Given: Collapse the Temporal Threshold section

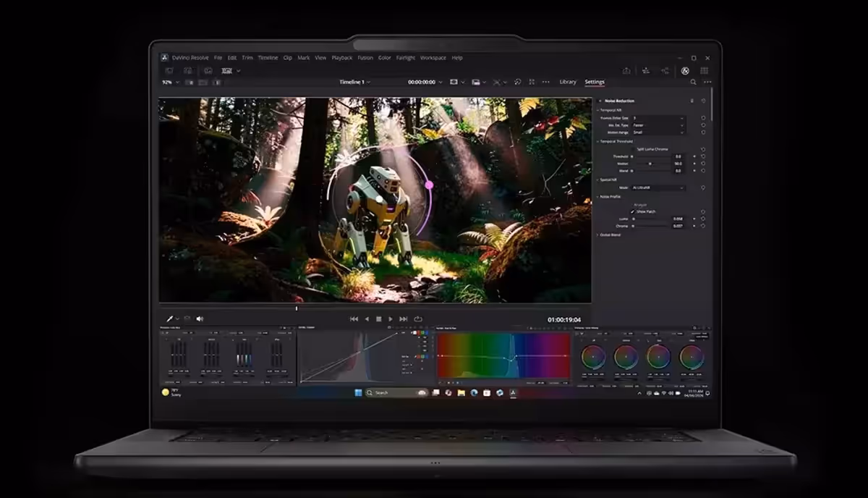Looking at the screenshot, I should tap(597, 141).
